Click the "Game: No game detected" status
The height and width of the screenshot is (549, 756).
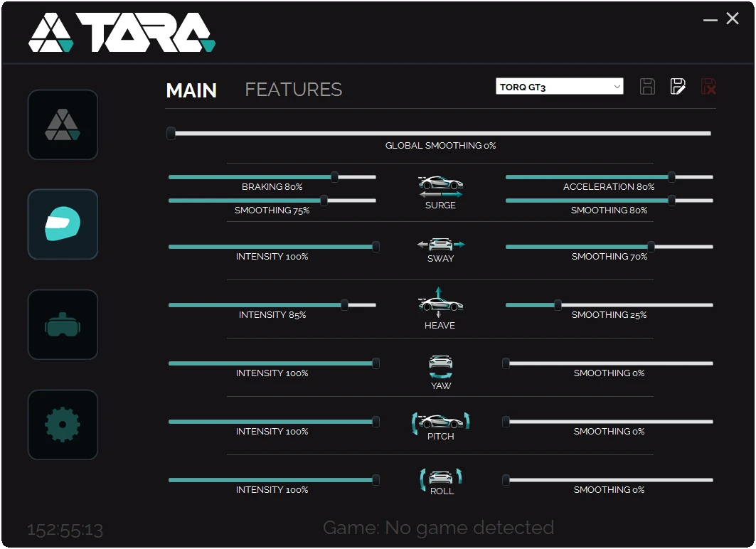pyautogui.click(x=438, y=528)
